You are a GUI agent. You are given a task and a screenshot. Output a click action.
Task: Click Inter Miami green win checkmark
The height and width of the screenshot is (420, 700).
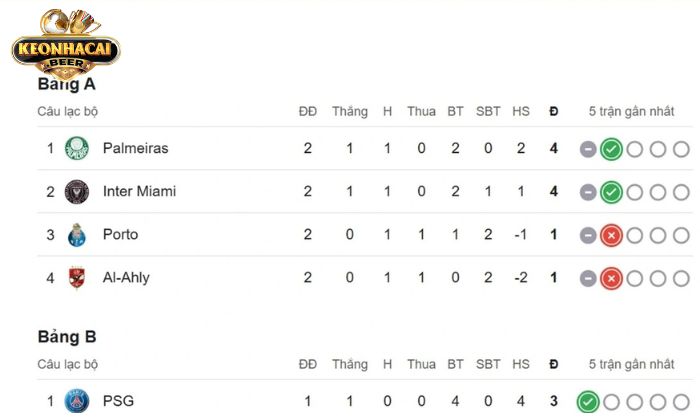coord(611,193)
